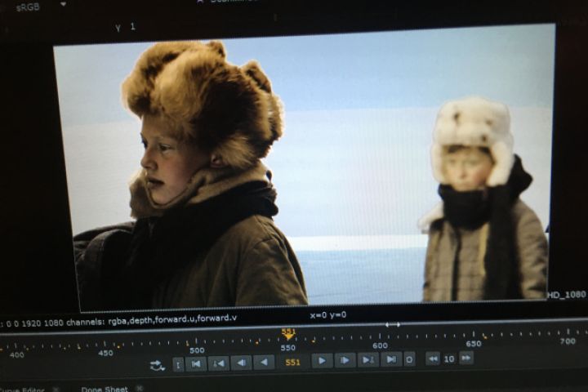
Task: Click the channels info text rgba,depth,forward.u,forward.v
Action: 172,320
